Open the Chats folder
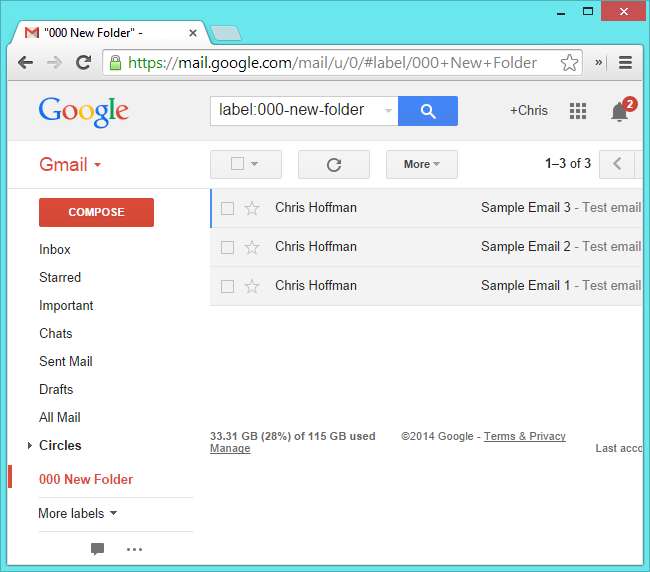 [56, 333]
